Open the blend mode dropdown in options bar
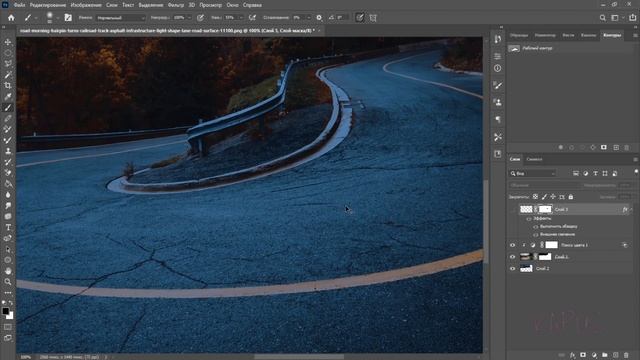The height and width of the screenshot is (360, 640). pyautogui.click(x=121, y=18)
